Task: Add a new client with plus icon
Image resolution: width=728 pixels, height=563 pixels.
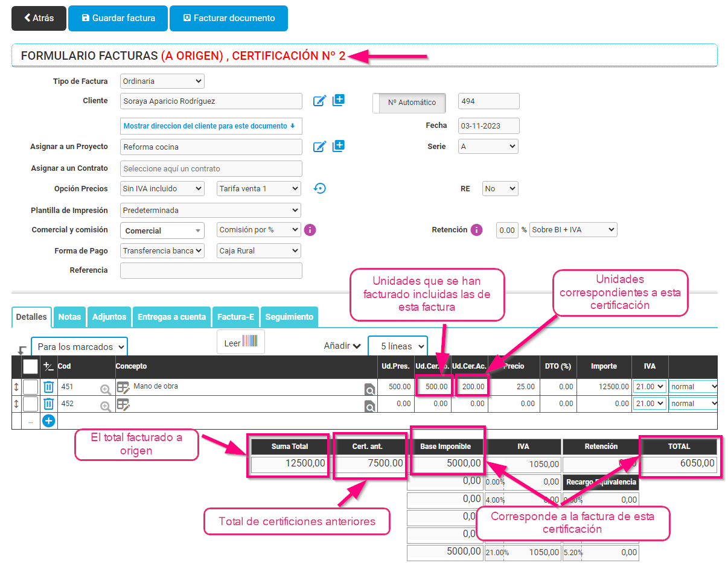Action: point(339,101)
